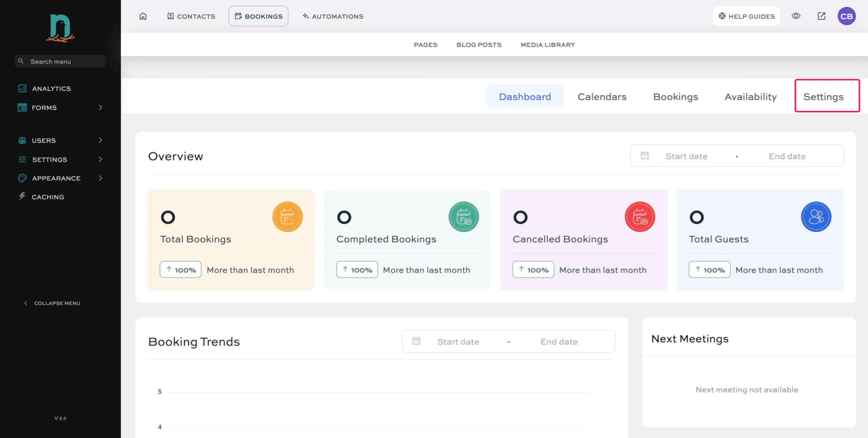The height and width of the screenshot is (438, 868).
Task: Open the Help Guides button
Action: [x=746, y=16]
